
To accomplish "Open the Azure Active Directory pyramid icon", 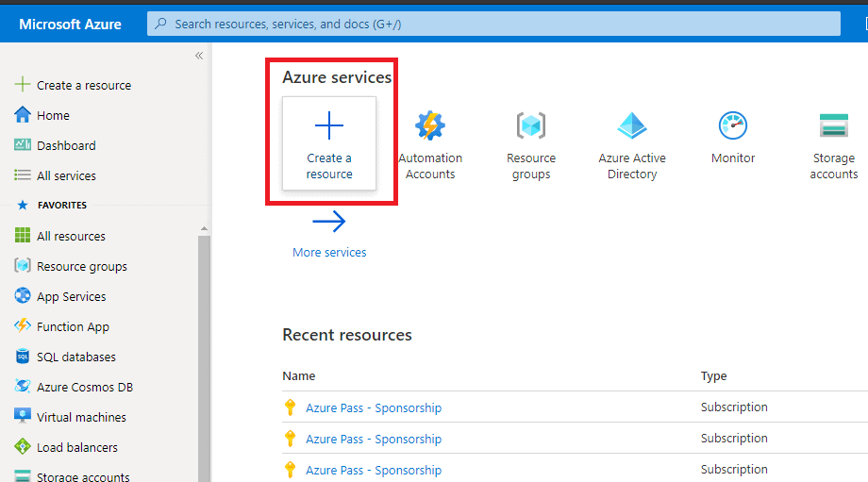I will coord(631,125).
